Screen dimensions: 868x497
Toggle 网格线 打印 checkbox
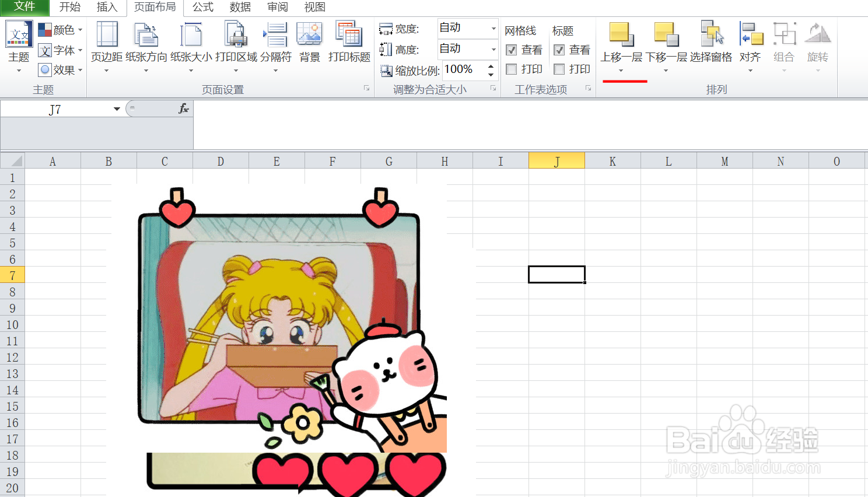(x=512, y=69)
